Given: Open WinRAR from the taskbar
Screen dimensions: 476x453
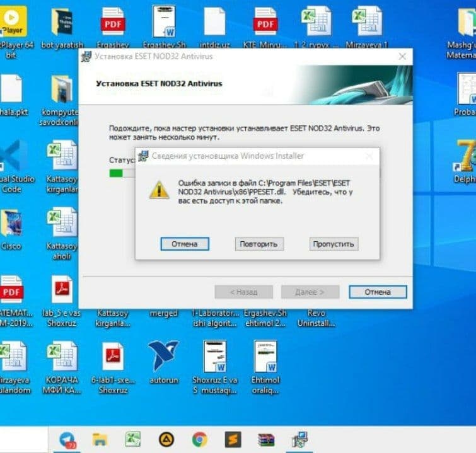Looking at the screenshot, I should click(x=266, y=440).
